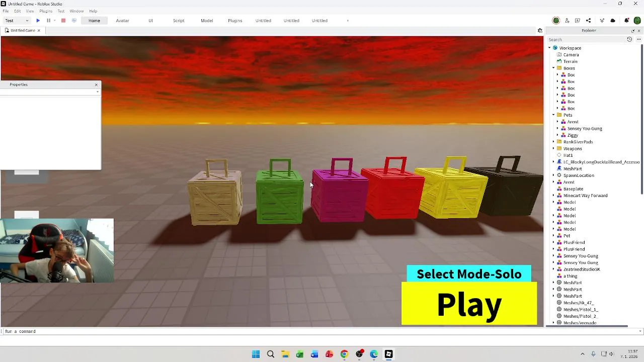
Task: Click the Invite collaborators icon
Action: (567, 21)
